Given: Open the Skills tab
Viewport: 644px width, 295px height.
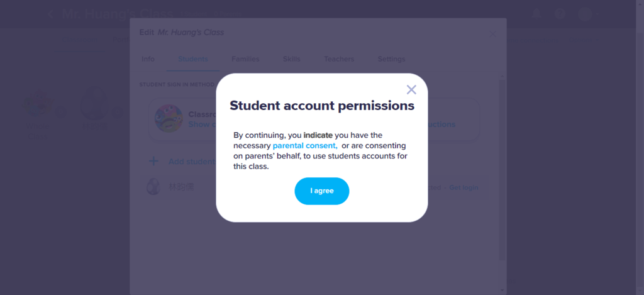Looking at the screenshot, I should 292,59.
